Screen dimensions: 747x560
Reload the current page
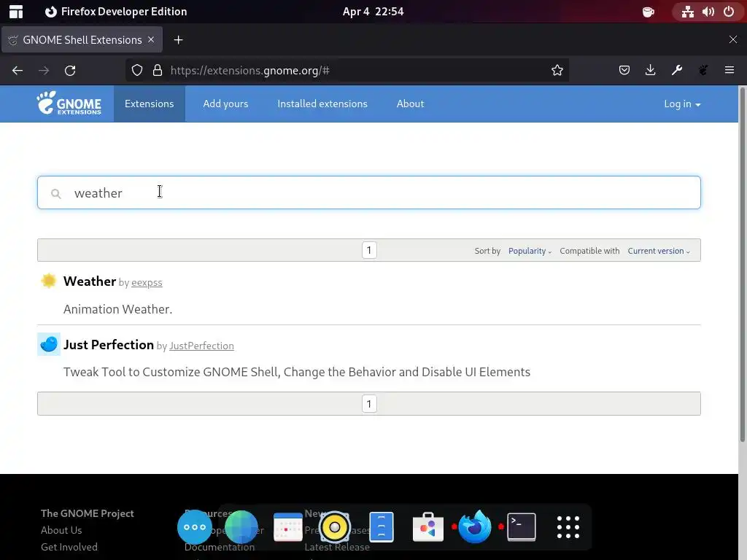pyautogui.click(x=70, y=71)
